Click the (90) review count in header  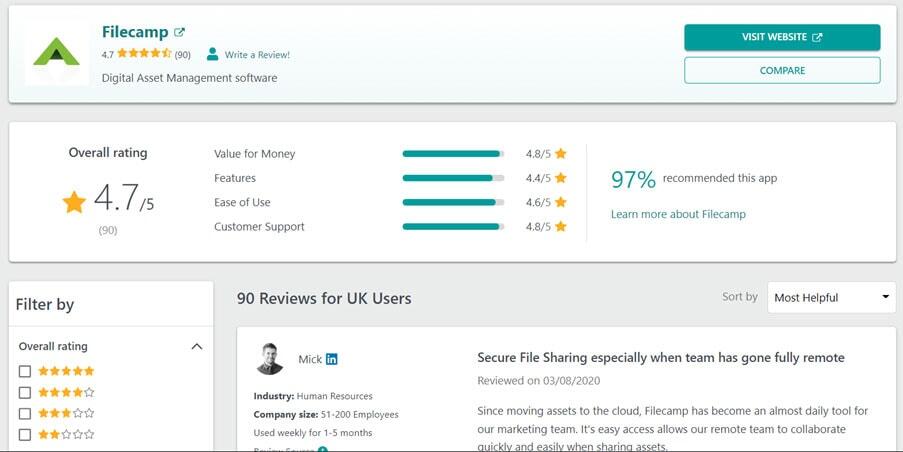[x=183, y=55]
